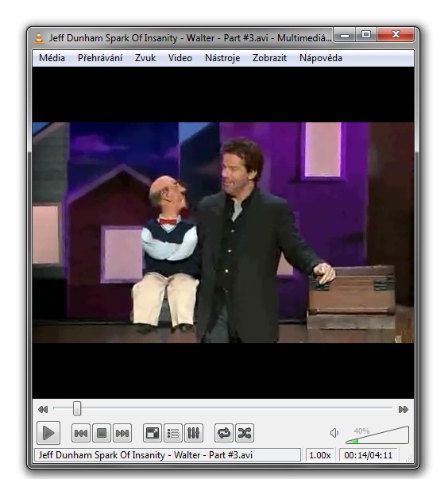Screen dimensions: 448x479
Task: Skip to next track in playlist
Action: (122, 433)
